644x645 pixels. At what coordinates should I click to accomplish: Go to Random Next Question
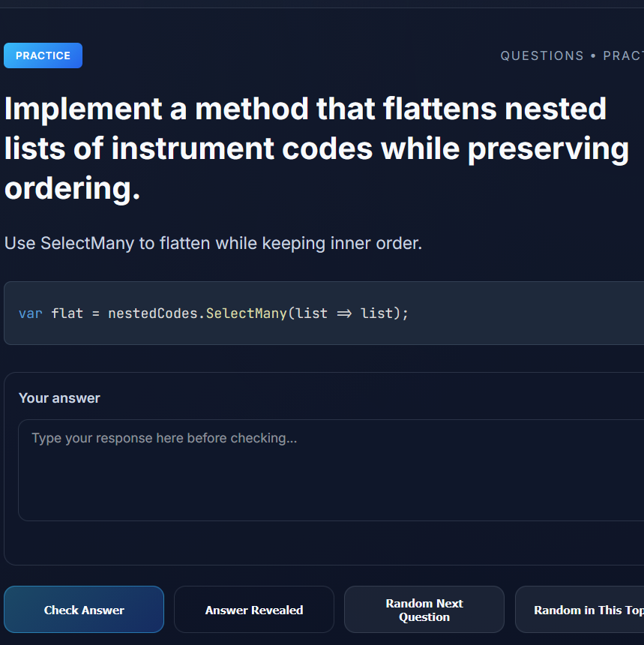coord(424,610)
